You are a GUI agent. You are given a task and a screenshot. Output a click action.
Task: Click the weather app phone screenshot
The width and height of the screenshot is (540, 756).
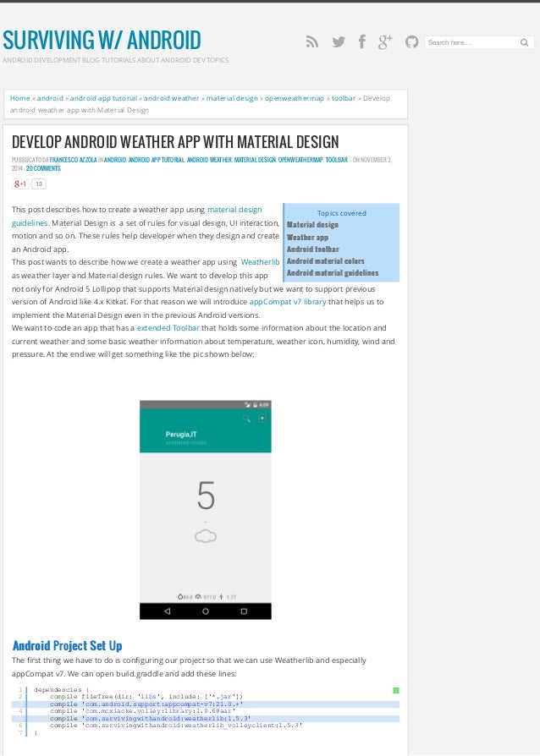tap(206, 510)
